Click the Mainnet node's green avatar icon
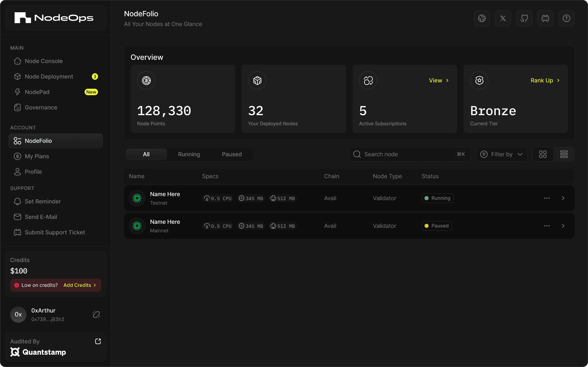The height and width of the screenshot is (367, 588). [x=137, y=226]
